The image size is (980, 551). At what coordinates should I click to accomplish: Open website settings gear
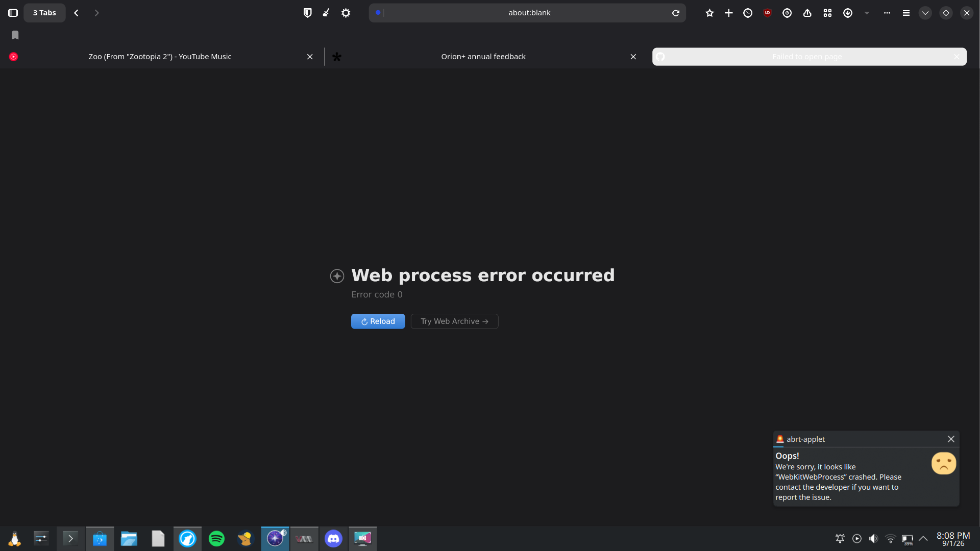346,13
